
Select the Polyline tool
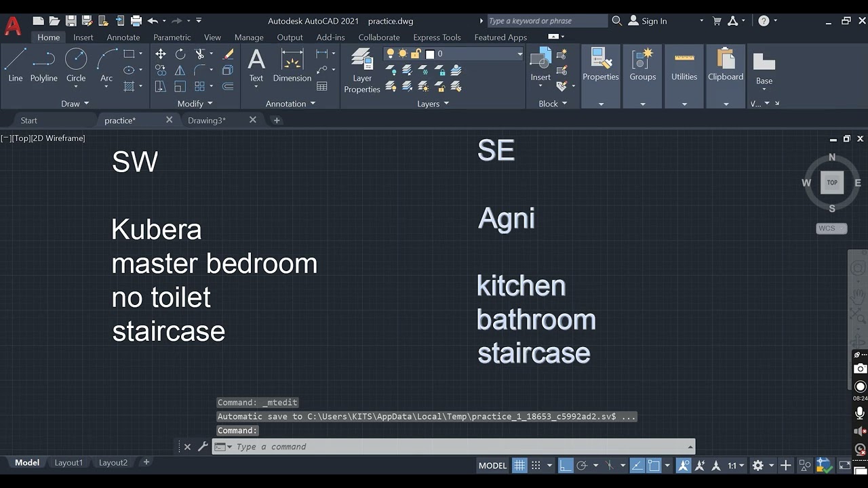(43, 65)
